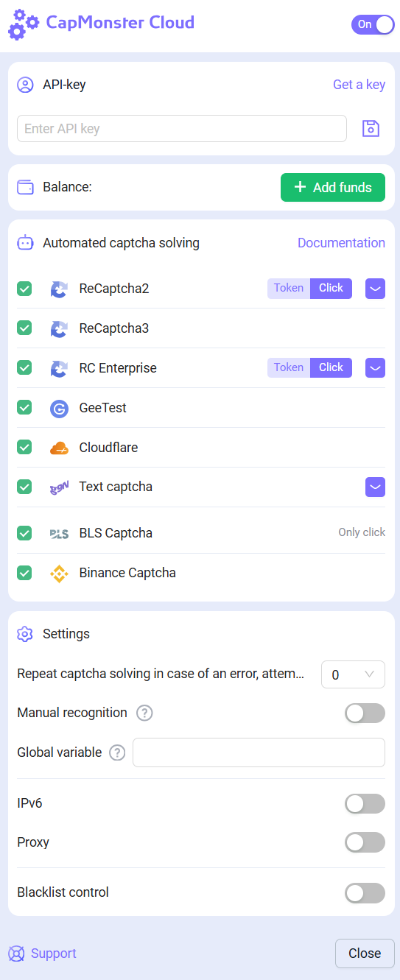Uncheck the ReCaptcha3 checkbox
Viewport: 400px width, 980px height.
pos(24,328)
